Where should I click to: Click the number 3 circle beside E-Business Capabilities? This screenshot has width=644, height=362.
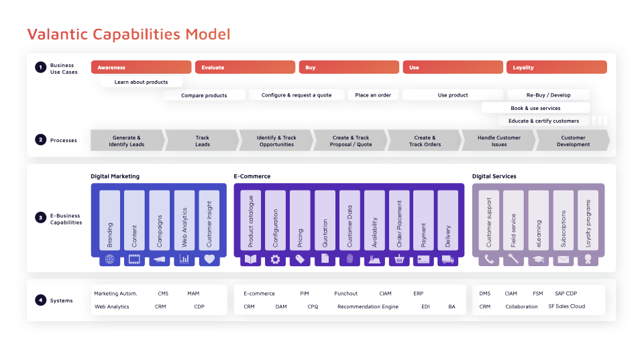(x=41, y=218)
